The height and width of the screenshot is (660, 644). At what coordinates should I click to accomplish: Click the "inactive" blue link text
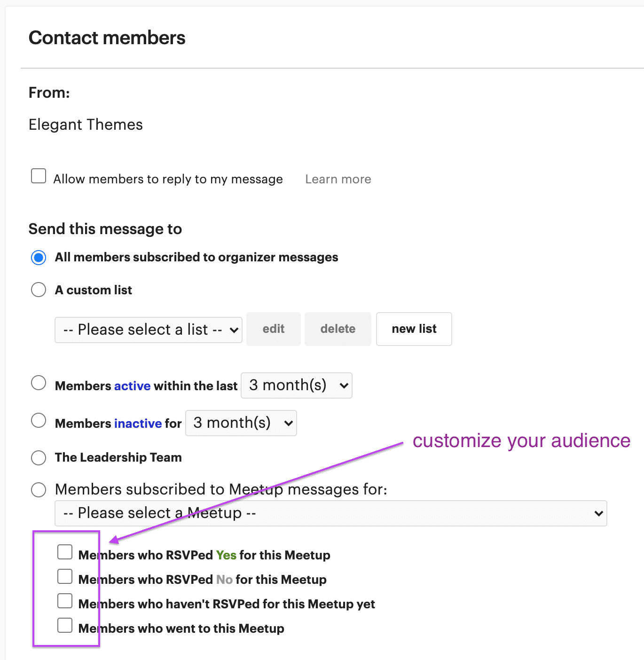(138, 423)
